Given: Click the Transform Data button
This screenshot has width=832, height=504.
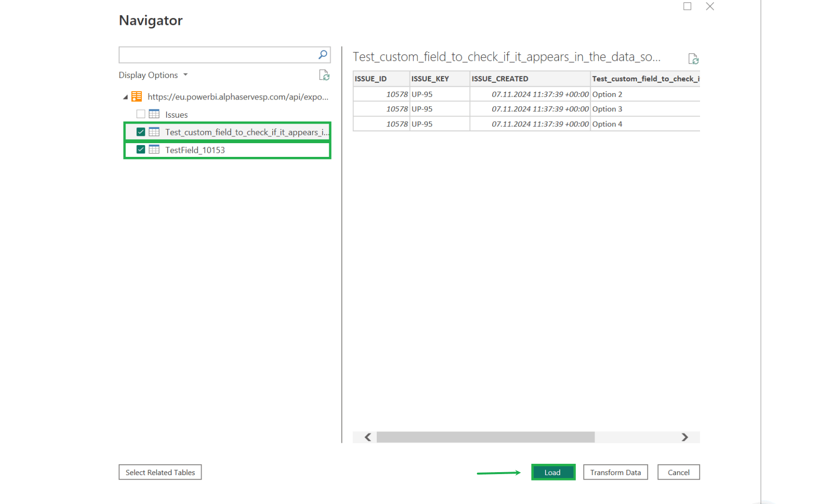Looking at the screenshot, I should [x=615, y=472].
